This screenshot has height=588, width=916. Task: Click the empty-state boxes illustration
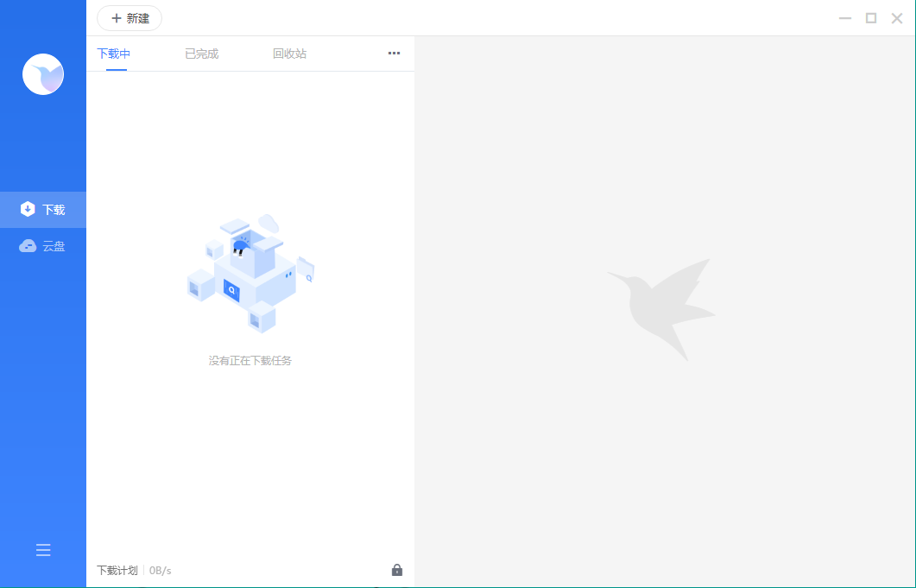tap(250, 275)
